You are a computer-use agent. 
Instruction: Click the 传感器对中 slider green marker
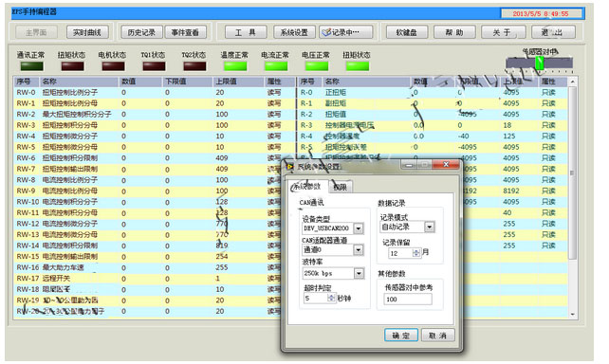tap(540, 63)
